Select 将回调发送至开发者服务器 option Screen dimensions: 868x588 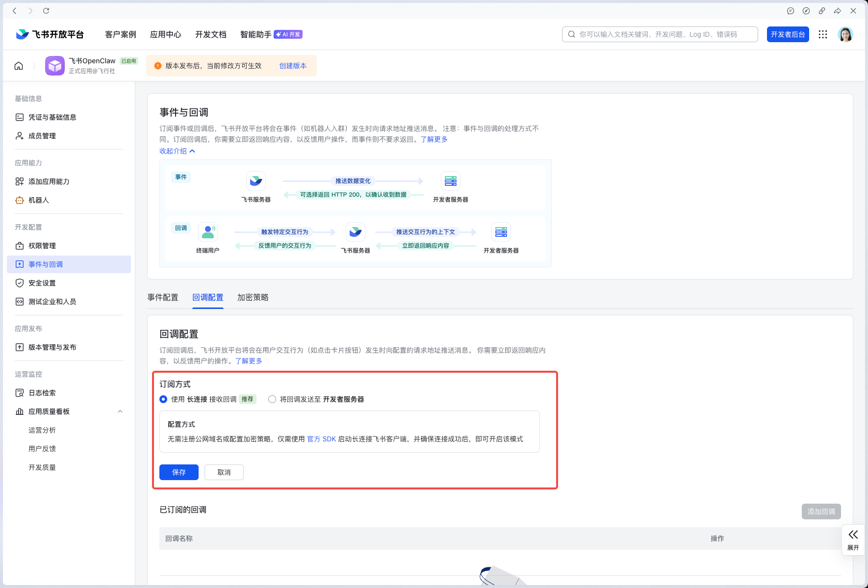pos(272,399)
